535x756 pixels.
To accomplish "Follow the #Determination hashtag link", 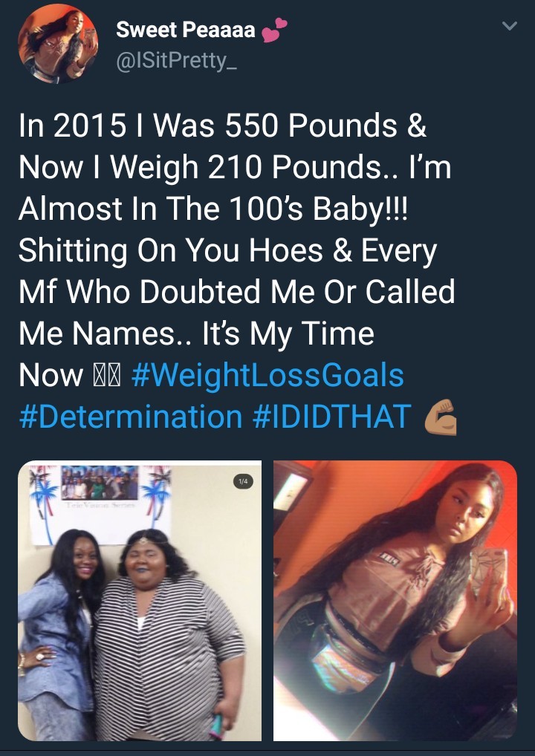I will [130, 417].
